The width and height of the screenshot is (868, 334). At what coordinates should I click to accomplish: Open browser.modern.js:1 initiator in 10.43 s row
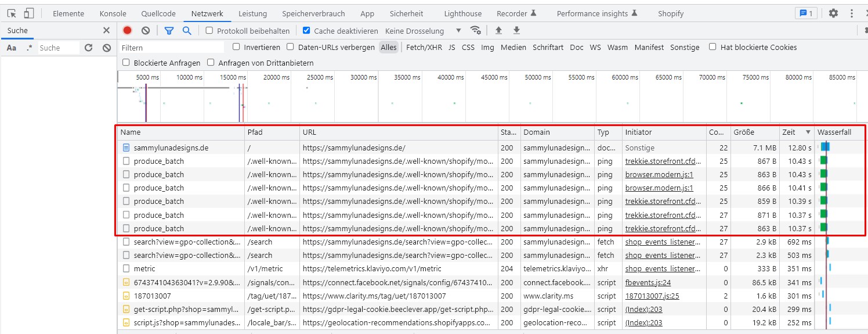[659, 174]
